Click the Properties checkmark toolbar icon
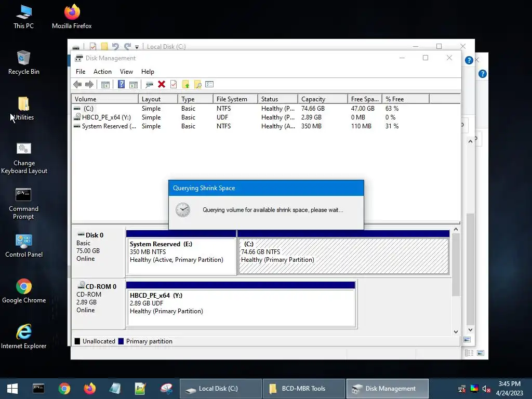Screen dimensions: 532x399 pyautogui.click(x=174, y=85)
